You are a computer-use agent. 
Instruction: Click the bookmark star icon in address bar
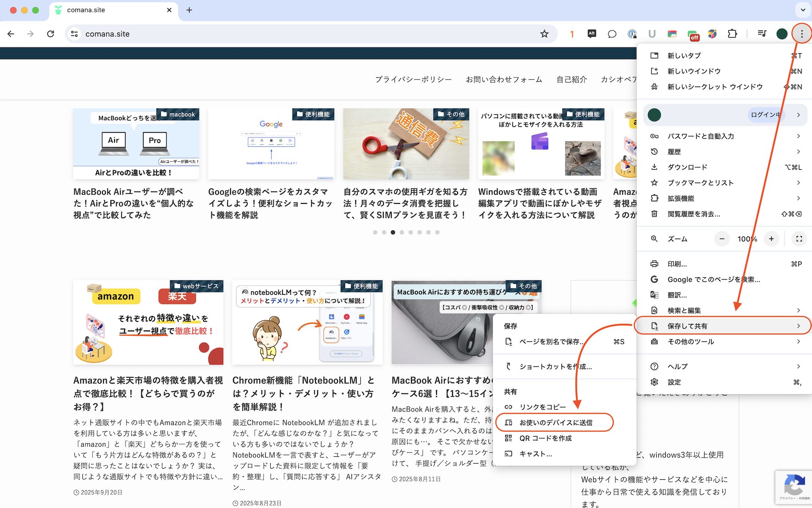tap(544, 34)
